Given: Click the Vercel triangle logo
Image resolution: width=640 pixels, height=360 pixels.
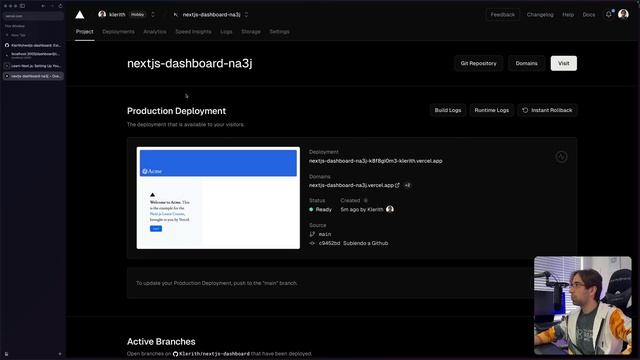Looking at the screenshot, I should pos(80,15).
